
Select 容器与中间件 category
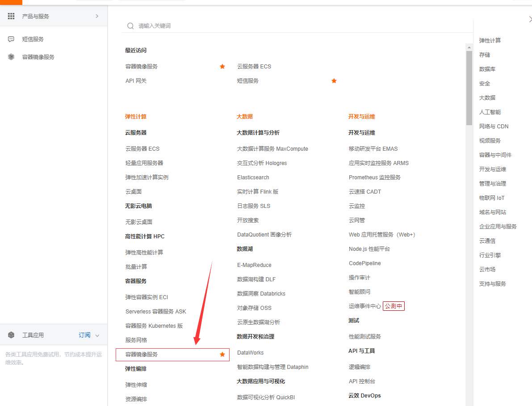tap(495, 155)
